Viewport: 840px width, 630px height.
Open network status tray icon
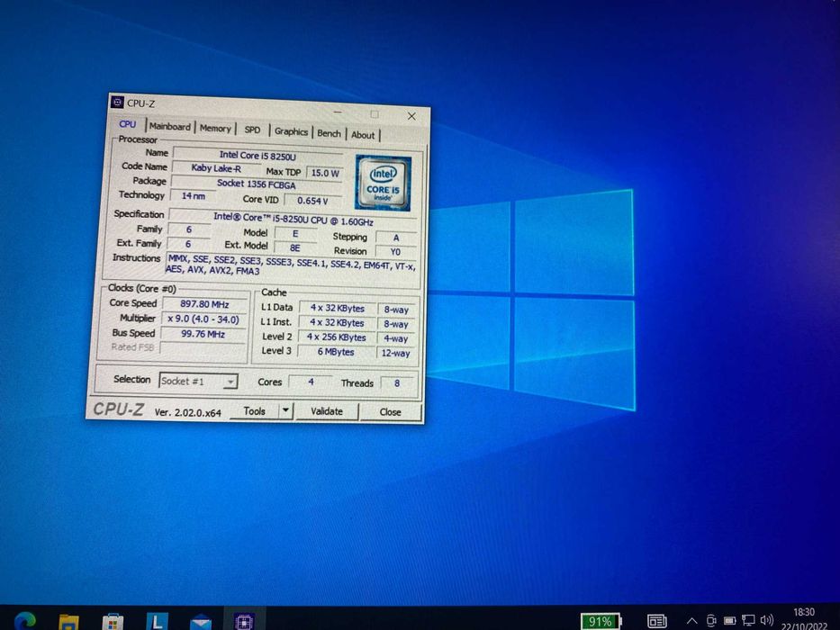click(x=748, y=620)
